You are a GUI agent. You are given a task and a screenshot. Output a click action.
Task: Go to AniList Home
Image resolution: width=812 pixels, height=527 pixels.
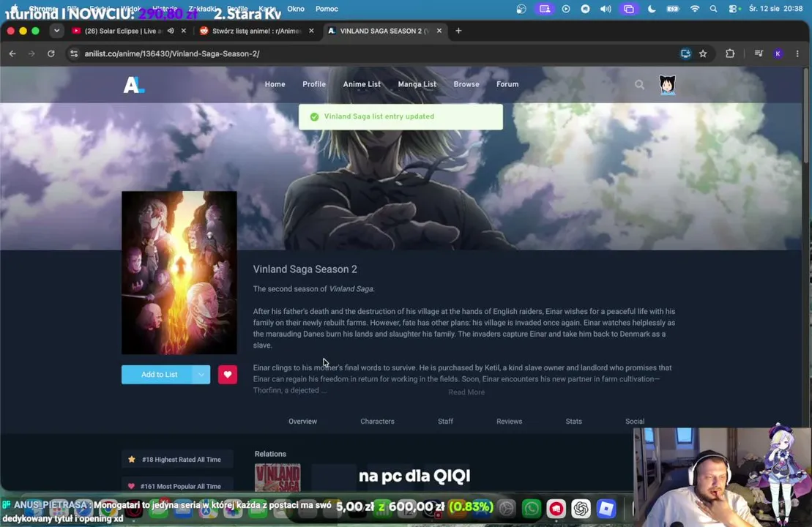coord(275,84)
